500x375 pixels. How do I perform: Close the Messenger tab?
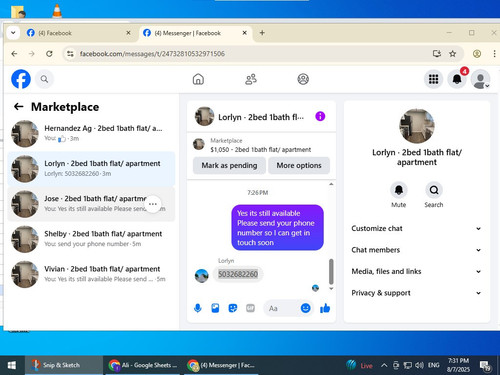pos(244,33)
